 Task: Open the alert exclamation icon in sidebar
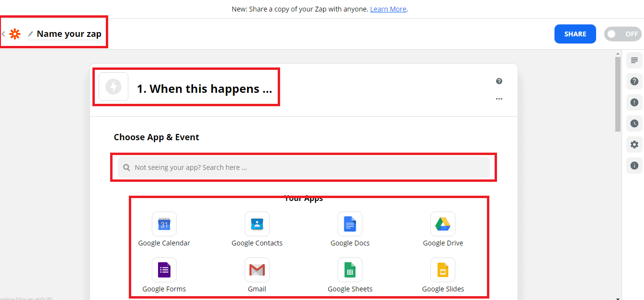634,102
